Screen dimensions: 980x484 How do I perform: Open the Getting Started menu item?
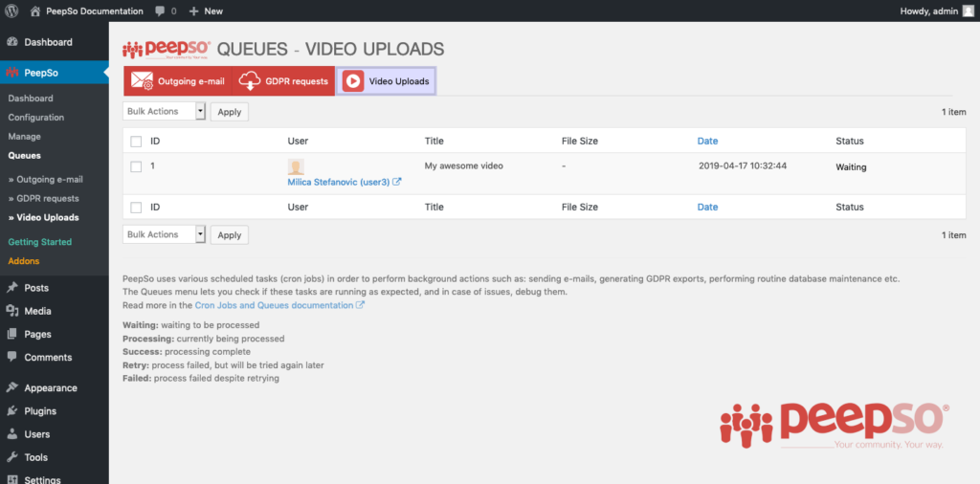coord(39,242)
